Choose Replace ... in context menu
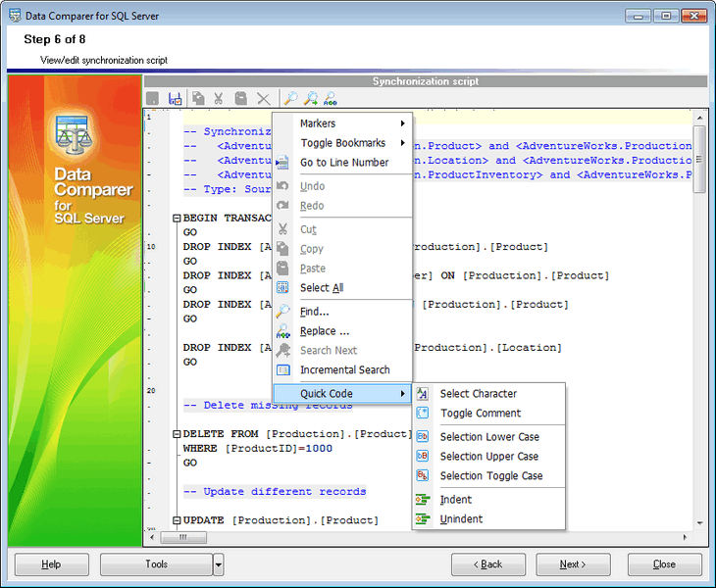This screenshot has height=588, width=716. 343,330
